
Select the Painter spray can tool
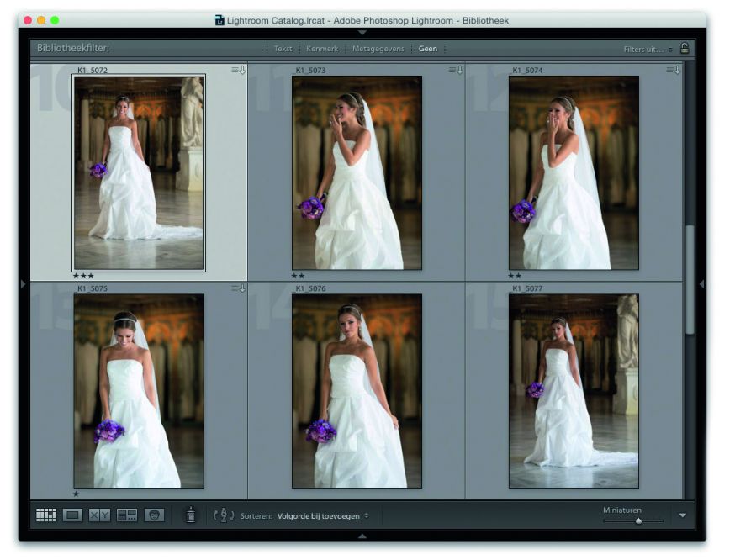(190, 515)
